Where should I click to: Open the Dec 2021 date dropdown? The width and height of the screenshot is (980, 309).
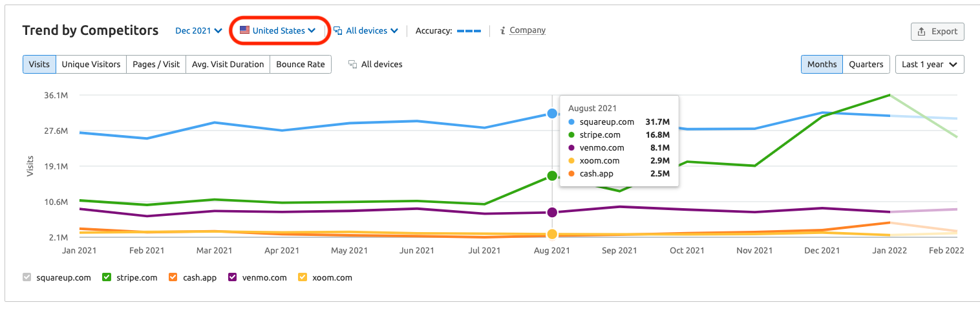tap(198, 30)
